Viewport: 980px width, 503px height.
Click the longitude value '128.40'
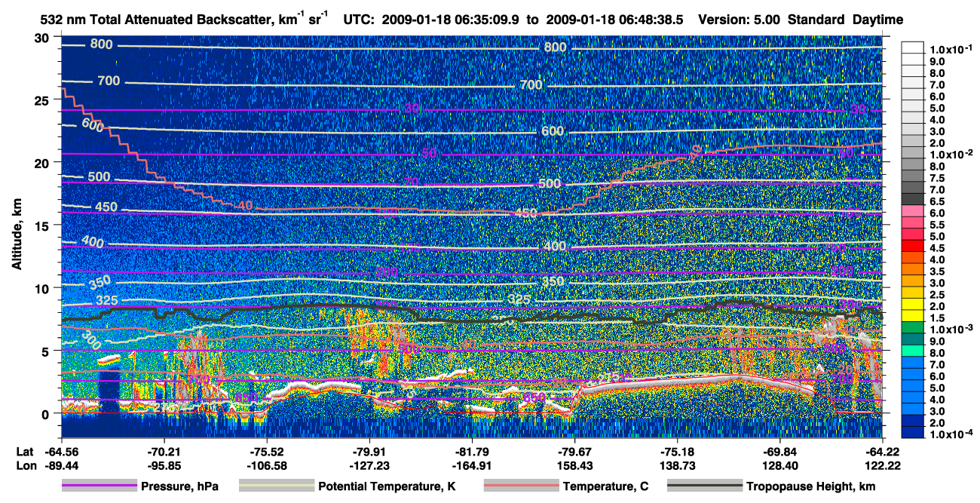click(x=779, y=465)
